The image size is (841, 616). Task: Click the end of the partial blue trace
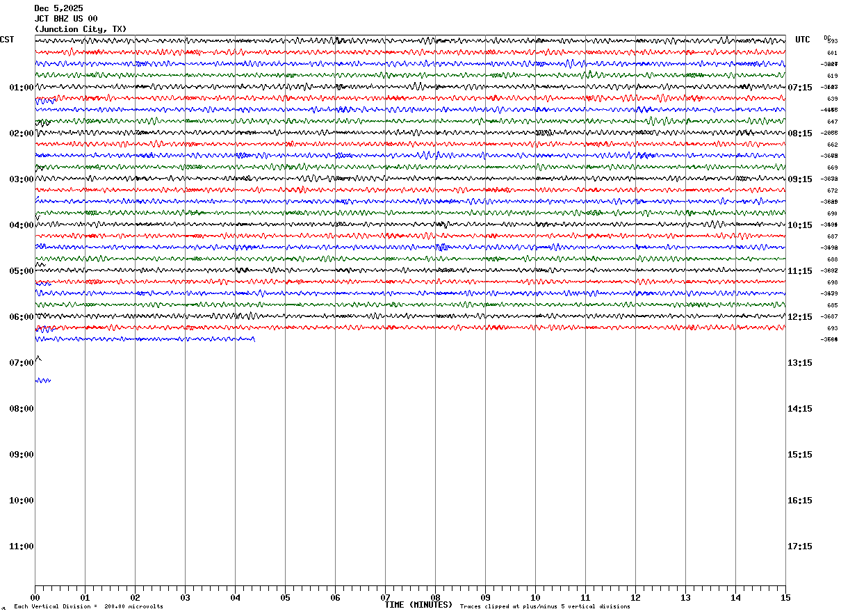[254, 339]
